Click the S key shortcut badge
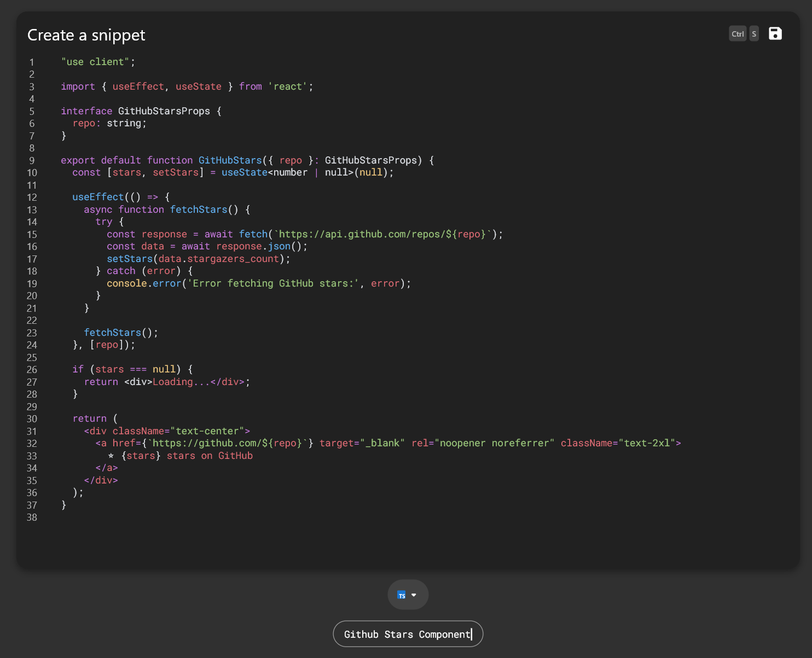This screenshot has height=658, width=812. (x=753, y=33)
